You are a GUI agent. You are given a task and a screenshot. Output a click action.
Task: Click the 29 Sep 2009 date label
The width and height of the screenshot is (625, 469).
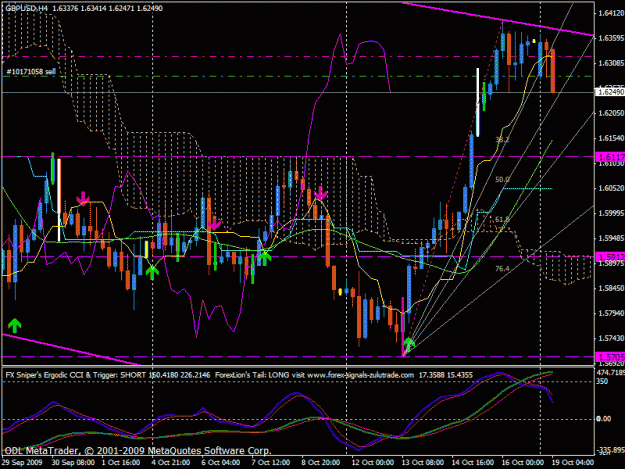pyautogui.click(x=22, y=463)
